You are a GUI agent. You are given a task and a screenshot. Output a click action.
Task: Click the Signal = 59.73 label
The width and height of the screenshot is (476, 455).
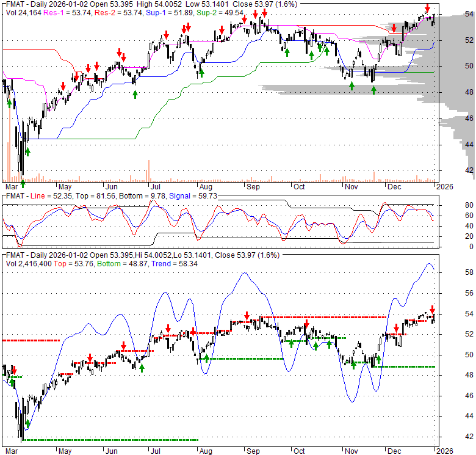(193, 196)
